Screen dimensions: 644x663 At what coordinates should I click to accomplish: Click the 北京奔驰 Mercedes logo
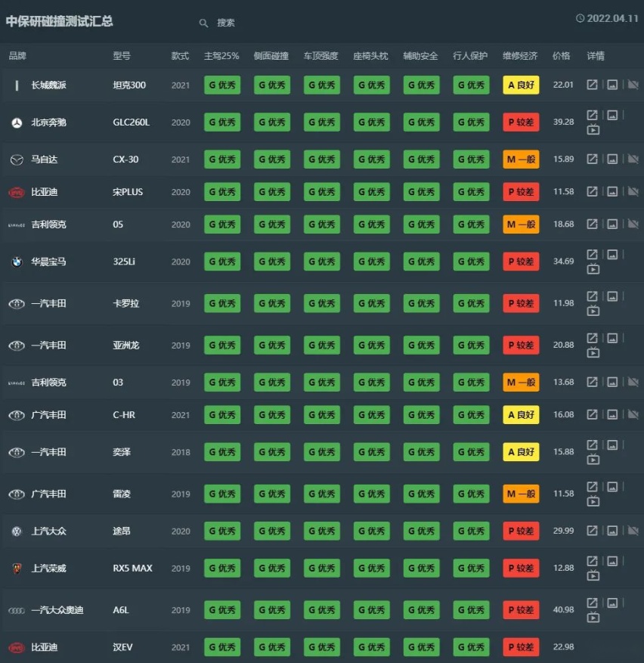point(17,123)
